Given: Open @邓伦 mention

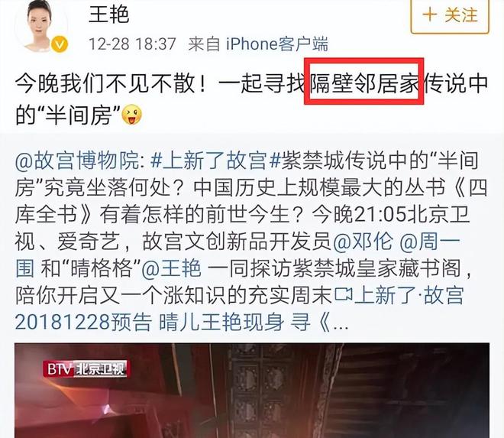Looking at the screenshot, I should pyautogui.click(x=363, y=242).
